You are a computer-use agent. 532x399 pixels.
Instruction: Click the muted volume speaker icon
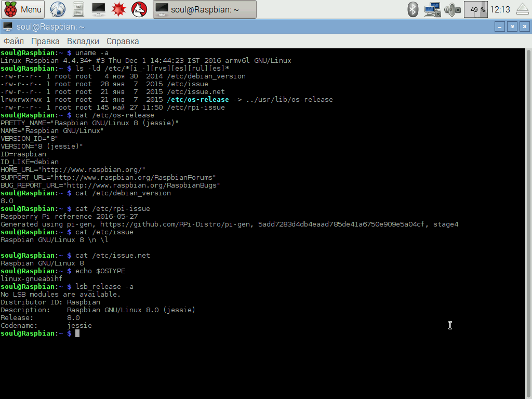tap(453, 9)
